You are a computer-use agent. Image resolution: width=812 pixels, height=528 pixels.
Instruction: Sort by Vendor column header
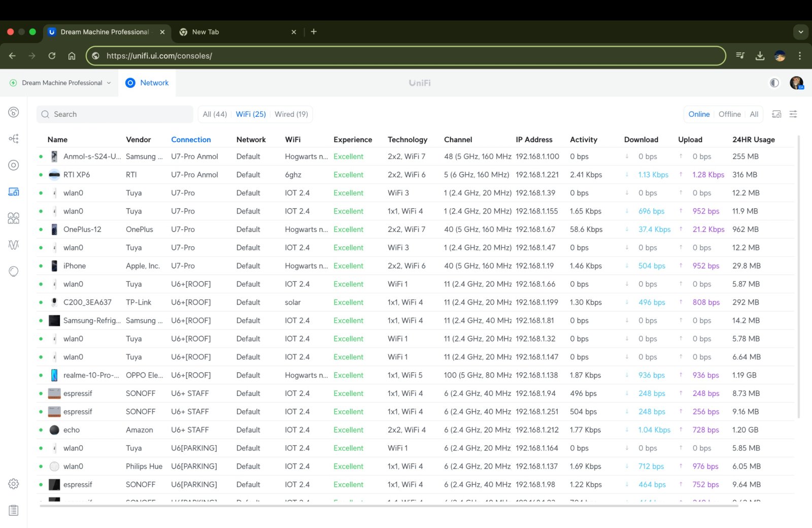[x=138, y=140]
